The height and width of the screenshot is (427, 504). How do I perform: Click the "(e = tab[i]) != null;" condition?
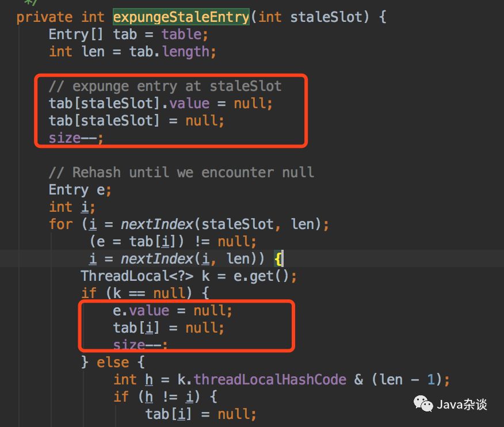[173, 242]
